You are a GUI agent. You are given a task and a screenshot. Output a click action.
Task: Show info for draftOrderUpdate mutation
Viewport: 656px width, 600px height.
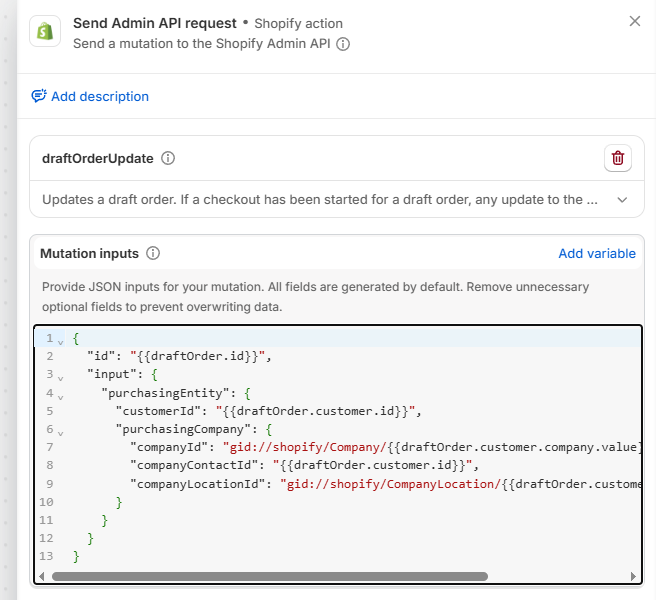coord(168,158)
